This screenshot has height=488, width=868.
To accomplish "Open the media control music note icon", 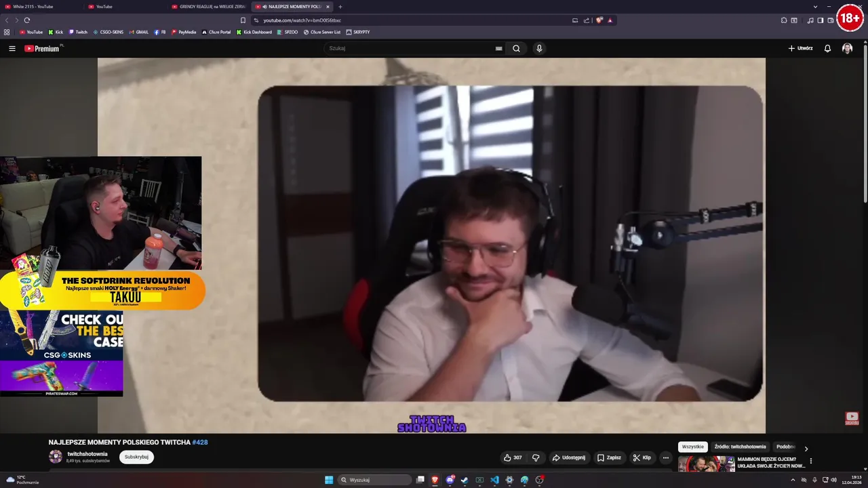I will (x=810, y=20).
